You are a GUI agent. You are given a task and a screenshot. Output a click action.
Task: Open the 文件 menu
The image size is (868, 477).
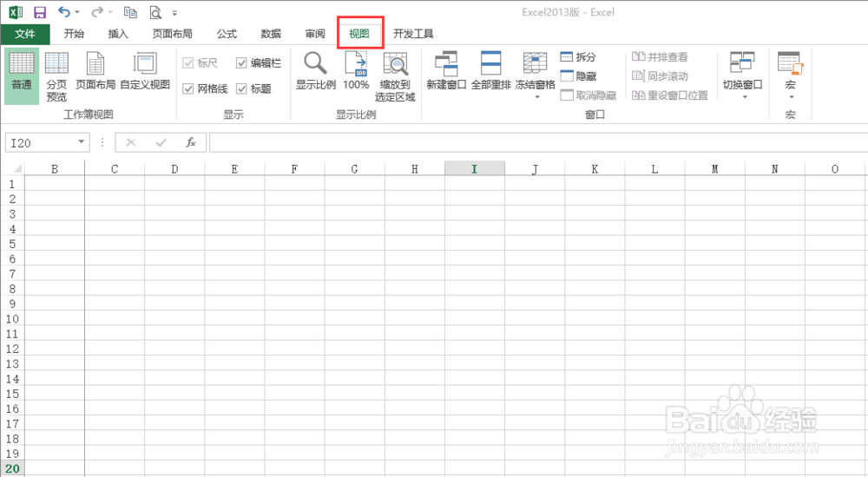pos(25,34)
